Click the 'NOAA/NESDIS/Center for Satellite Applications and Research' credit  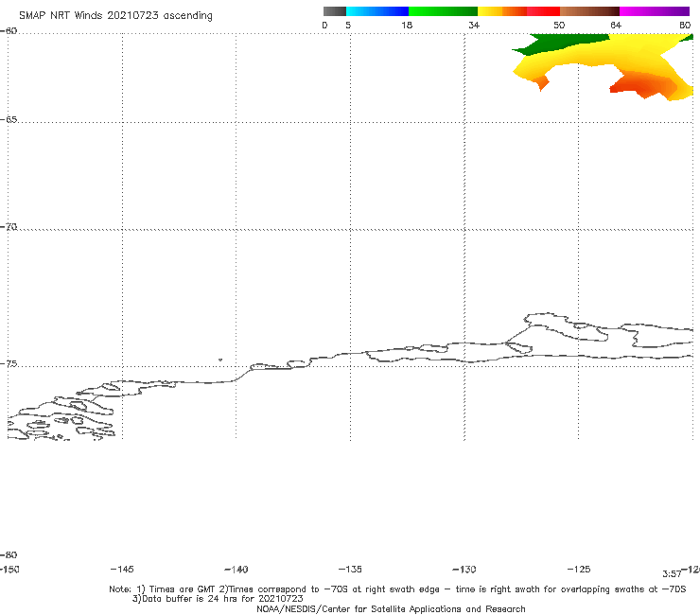pyautogui.click(x=391, y=608)
